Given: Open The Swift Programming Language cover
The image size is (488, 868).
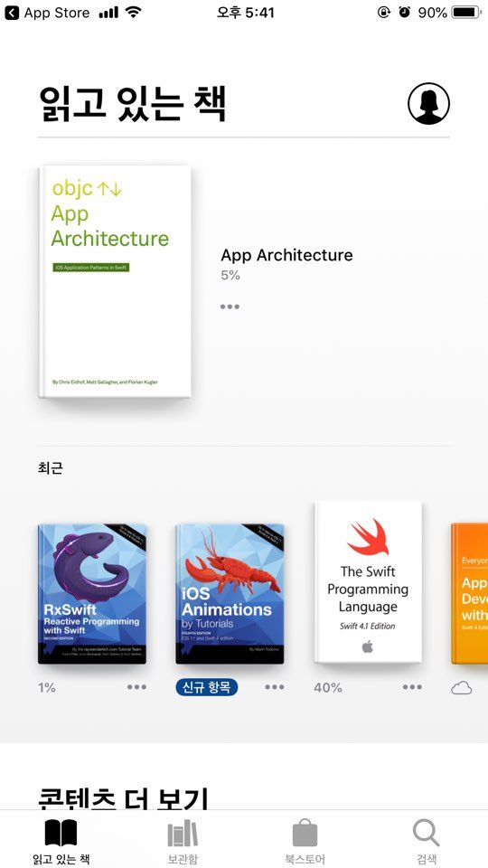Looking at the screenshot, I should click(x=368, y=581).
